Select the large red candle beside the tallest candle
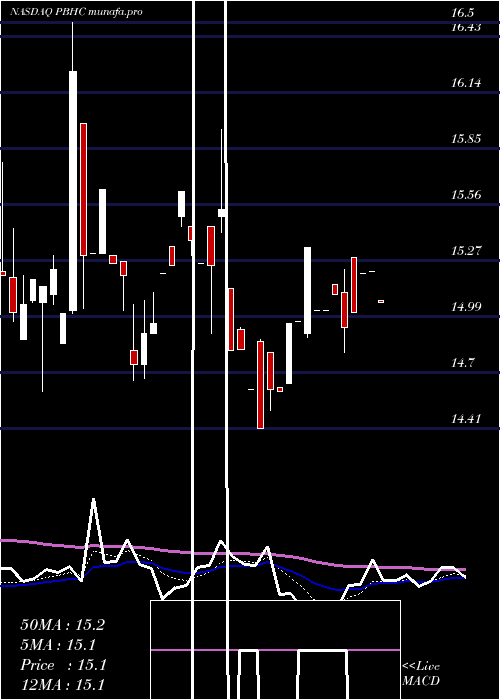The width and height of the screenshot is (500, 700). [x=83, y=189]
